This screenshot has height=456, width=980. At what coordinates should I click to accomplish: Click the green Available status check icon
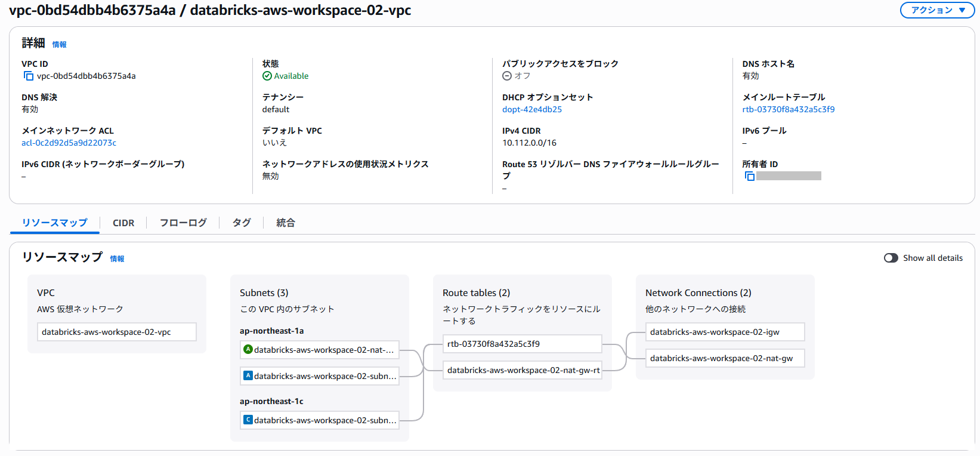click(267, 76)
